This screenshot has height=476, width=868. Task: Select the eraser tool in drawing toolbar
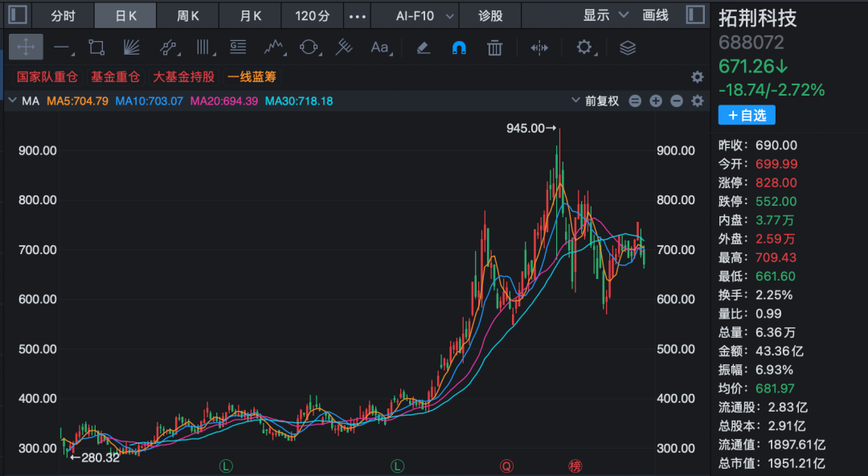point(424,48)
